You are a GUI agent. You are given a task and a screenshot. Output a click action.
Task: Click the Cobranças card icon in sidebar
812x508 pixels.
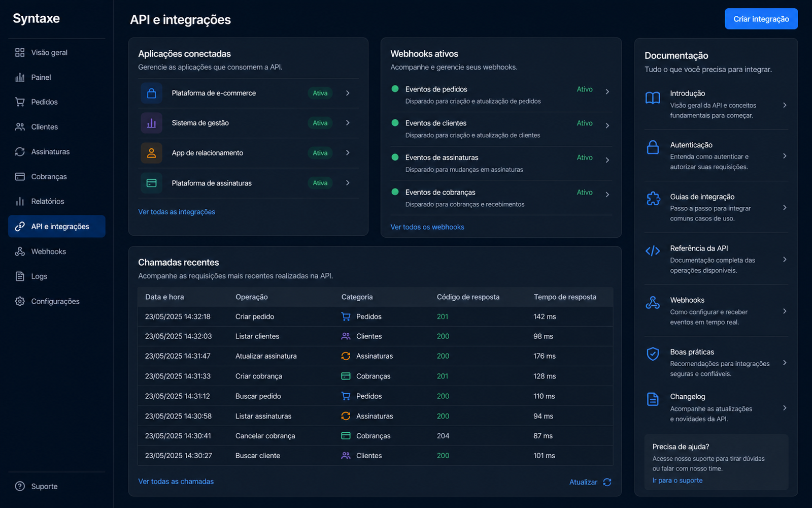tap(20, 176)
